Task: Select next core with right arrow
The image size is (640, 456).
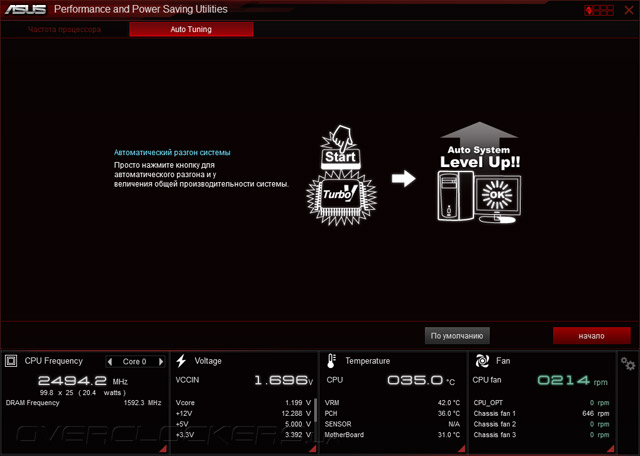Action: tap(161, 361)
